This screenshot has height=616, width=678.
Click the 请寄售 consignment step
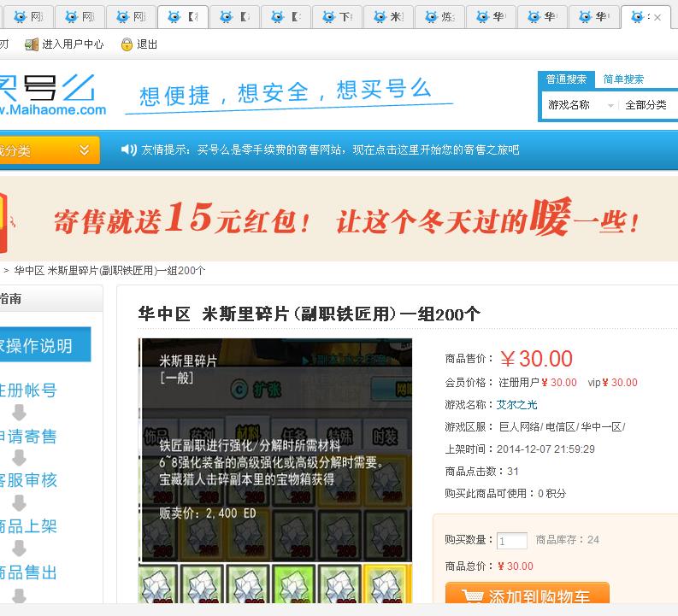[28, 437]
